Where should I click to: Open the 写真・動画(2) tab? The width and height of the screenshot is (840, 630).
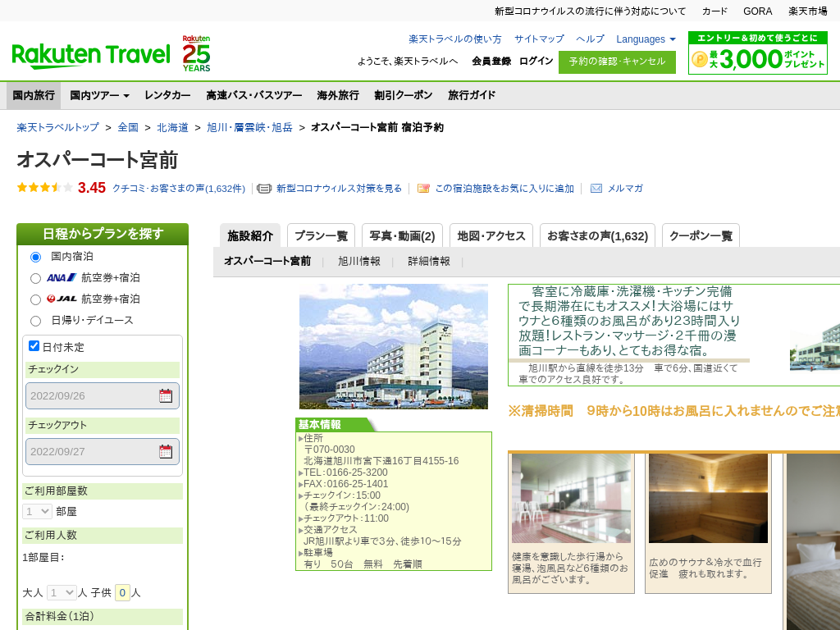coord(402,235)
